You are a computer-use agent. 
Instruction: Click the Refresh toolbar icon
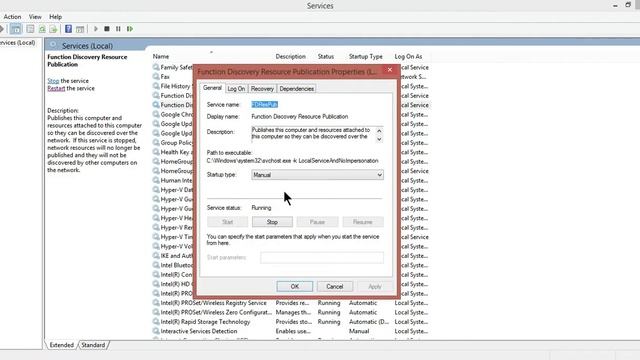[x=42, y=29]
